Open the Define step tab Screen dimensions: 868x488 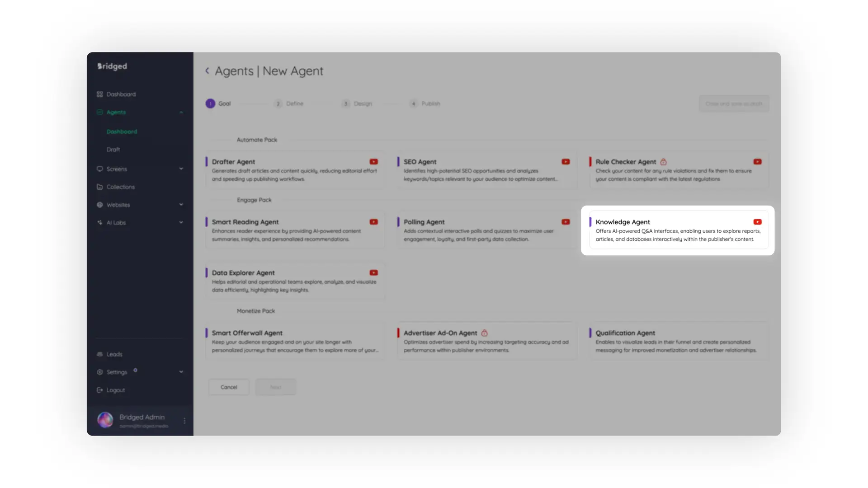290,103
